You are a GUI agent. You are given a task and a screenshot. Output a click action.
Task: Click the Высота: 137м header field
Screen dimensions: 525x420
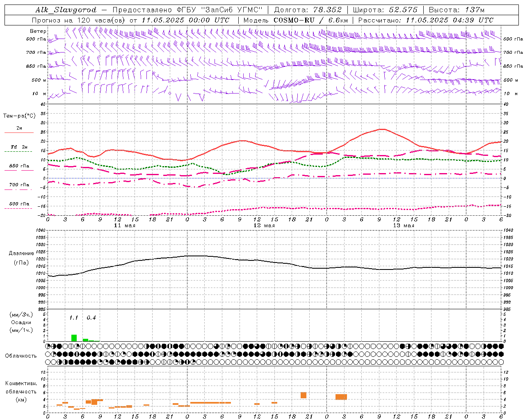457,10
